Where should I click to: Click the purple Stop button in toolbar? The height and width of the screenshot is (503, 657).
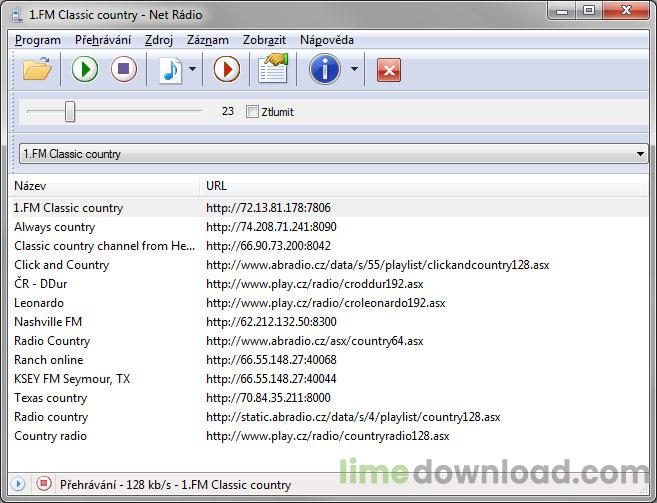coord(123,70)
